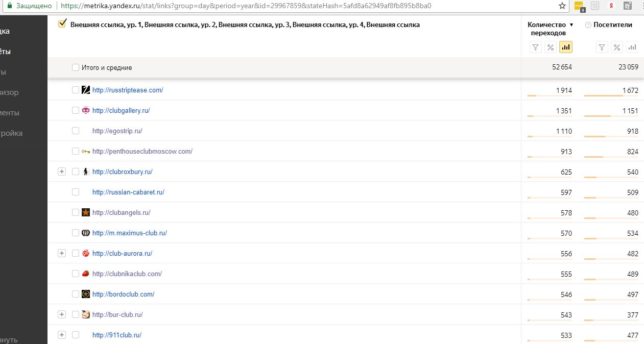
Task: Select the 911club.ru row checkbox
Action: click(x=76, y=335)
